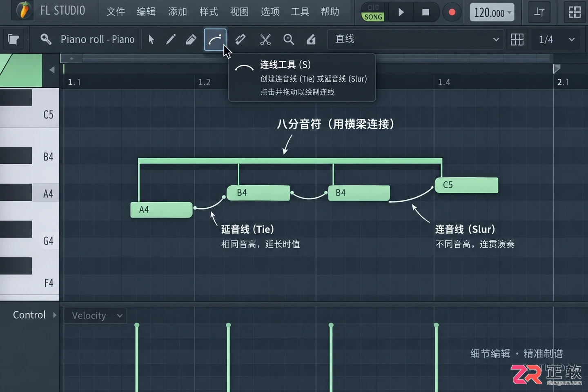The height and width of the screenshot is (392, 588).
Task: Toggle the snap grid icon
Action: coord(517,40)
